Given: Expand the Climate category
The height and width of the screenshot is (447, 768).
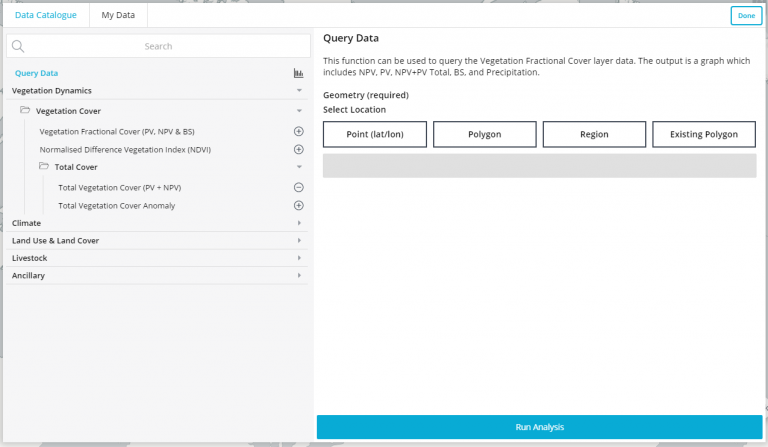Looking at the screenshot, I should [x=299, y=223].
